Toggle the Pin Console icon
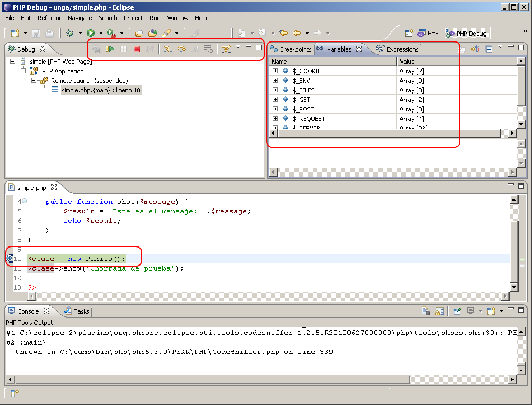The width and height of the screenshot is (532, 405). tap(457, 311)
